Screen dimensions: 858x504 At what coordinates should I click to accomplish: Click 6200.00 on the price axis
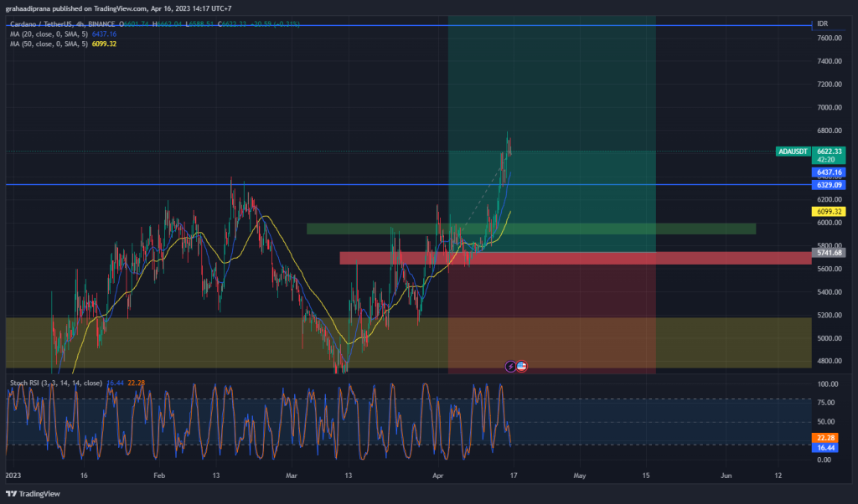(830, 199)
